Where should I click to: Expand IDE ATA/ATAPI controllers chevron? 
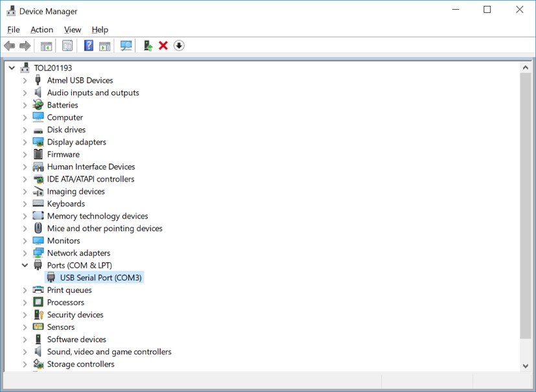(x=25, y=179)
